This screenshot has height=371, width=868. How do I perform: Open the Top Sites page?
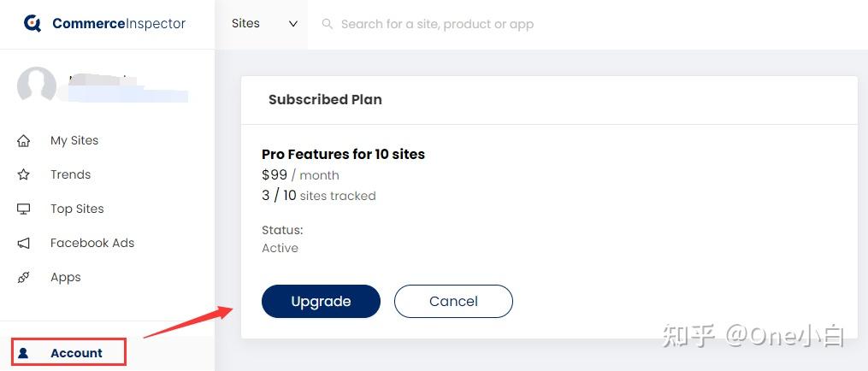pyautogui.click(x=77, y=209)
